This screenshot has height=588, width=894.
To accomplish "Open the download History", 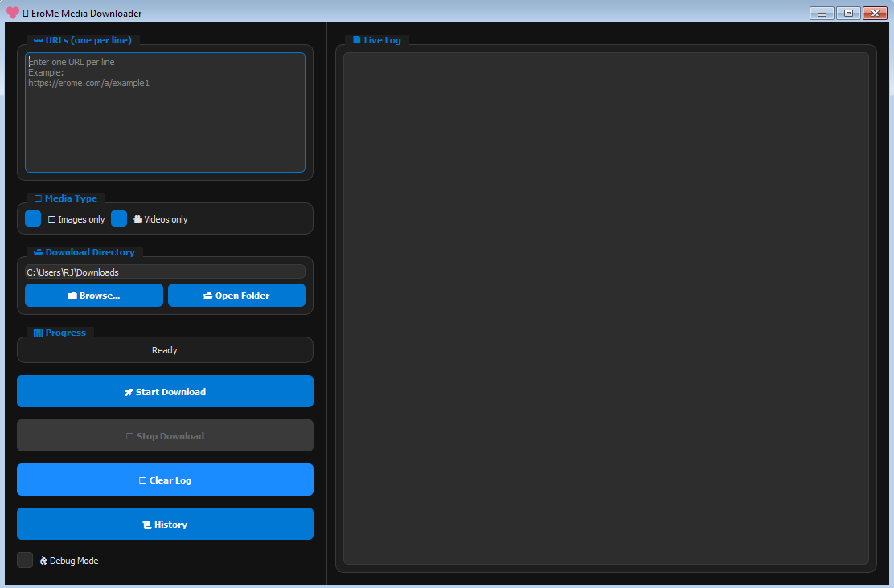I will point(166,525).
